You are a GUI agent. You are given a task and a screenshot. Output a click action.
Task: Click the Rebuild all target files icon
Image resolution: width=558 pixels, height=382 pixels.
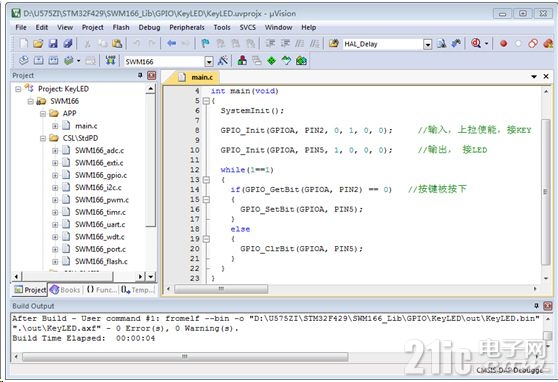point(53,61)
